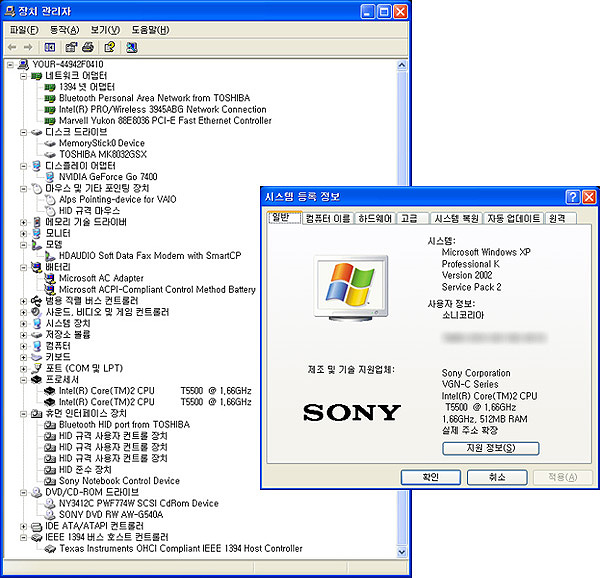Expand the 모니터 category
600x578 pixels.
pos(23,233)
